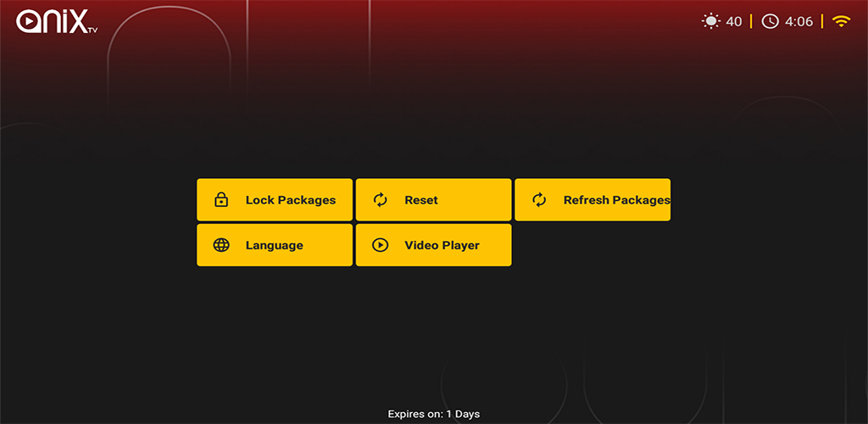
Task: Click the play circle icon on Video Player
Action: tap(380, 245)
